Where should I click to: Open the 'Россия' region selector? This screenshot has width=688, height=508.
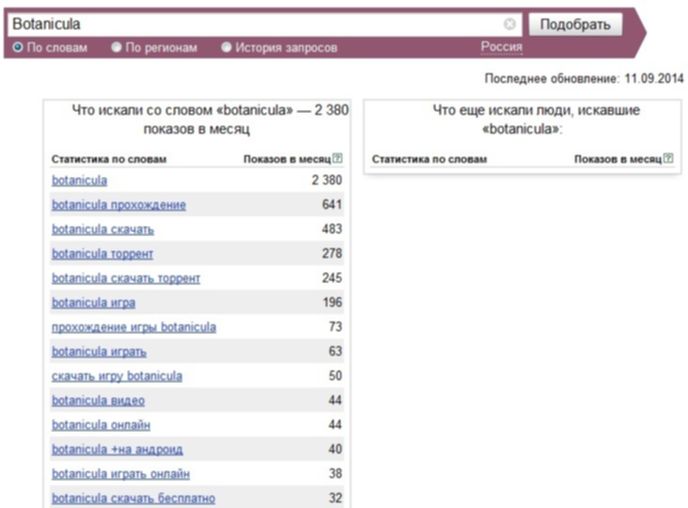click(501, 47)
